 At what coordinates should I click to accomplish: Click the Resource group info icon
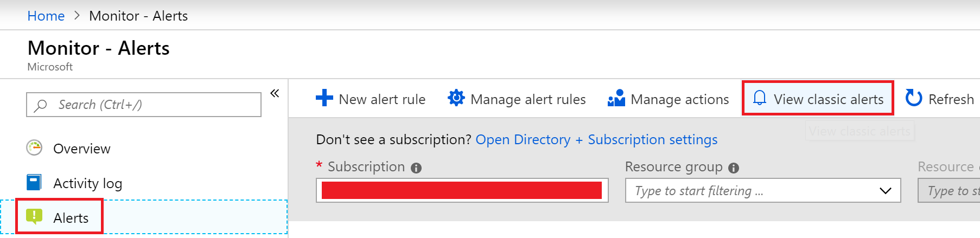tap(734, 168)
